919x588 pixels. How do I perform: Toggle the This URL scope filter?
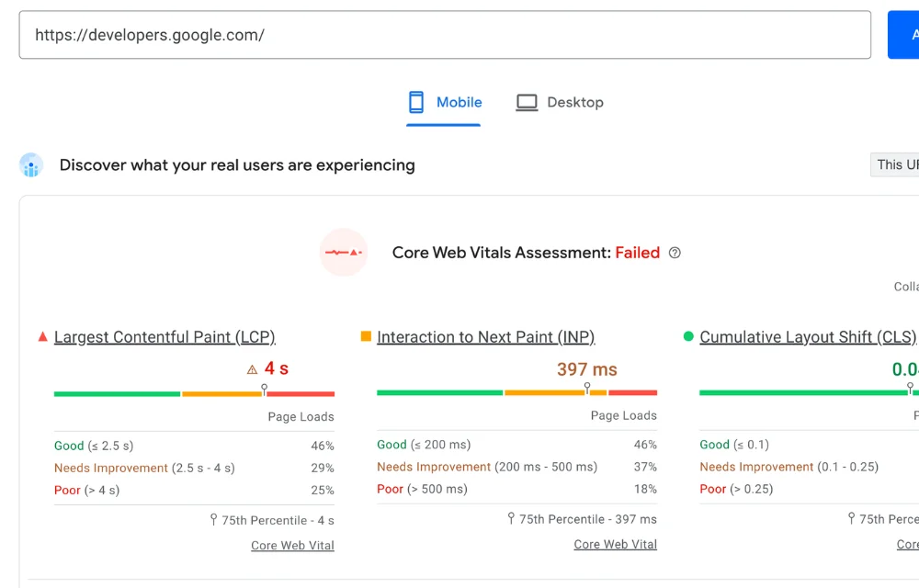coord(896,164)
